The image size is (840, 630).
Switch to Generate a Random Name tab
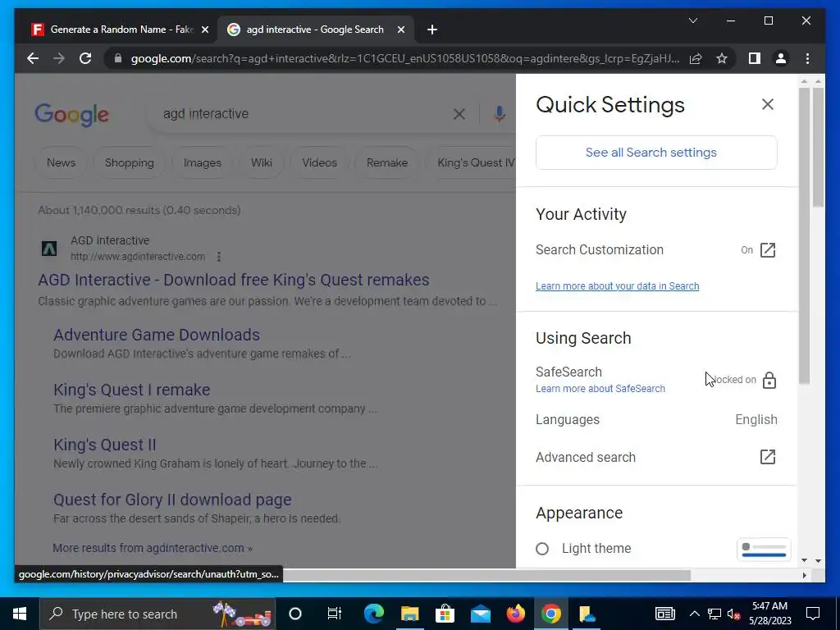pyautogui.click(x=118, y=30)
